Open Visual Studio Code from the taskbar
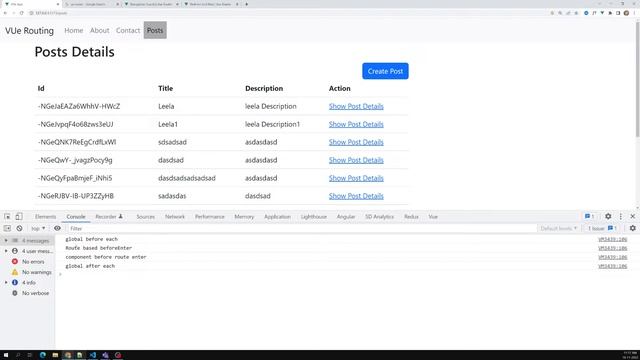The height and width of the screenshot is (360, 640). 93,355
